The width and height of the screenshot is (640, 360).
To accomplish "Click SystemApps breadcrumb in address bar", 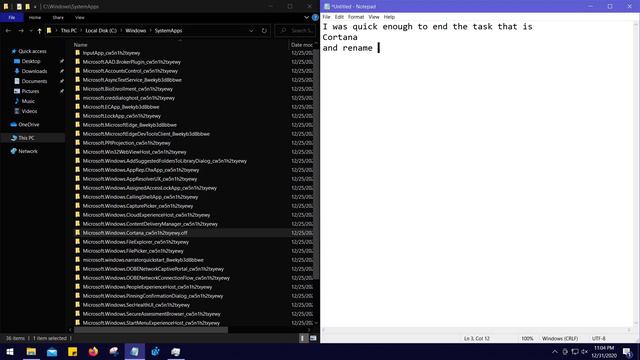I will click(x=168, y=31).
